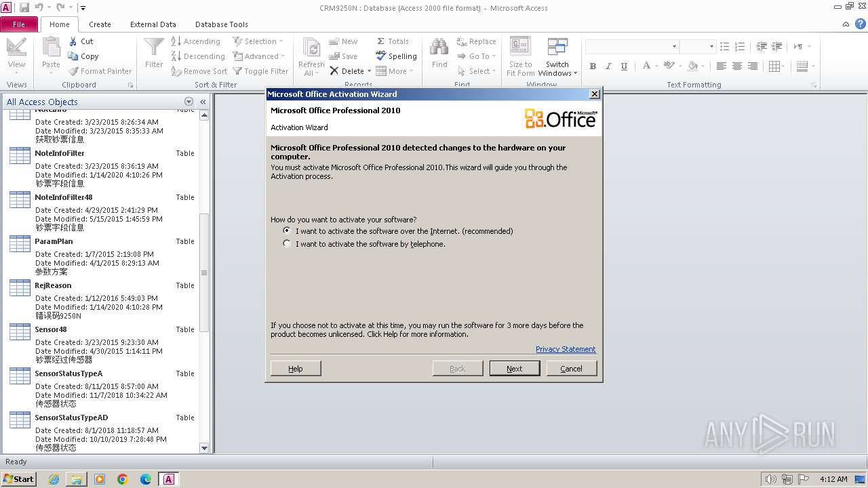868x488 pixels.
Task: Open the text highlight color picker
Action: [671, 66]
